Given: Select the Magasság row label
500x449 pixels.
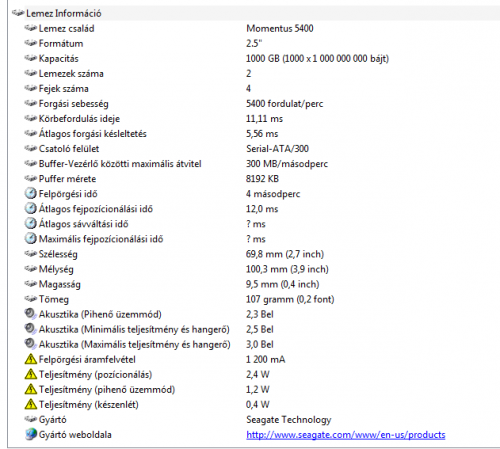Looking at the screenshot, I should [60, 284].
